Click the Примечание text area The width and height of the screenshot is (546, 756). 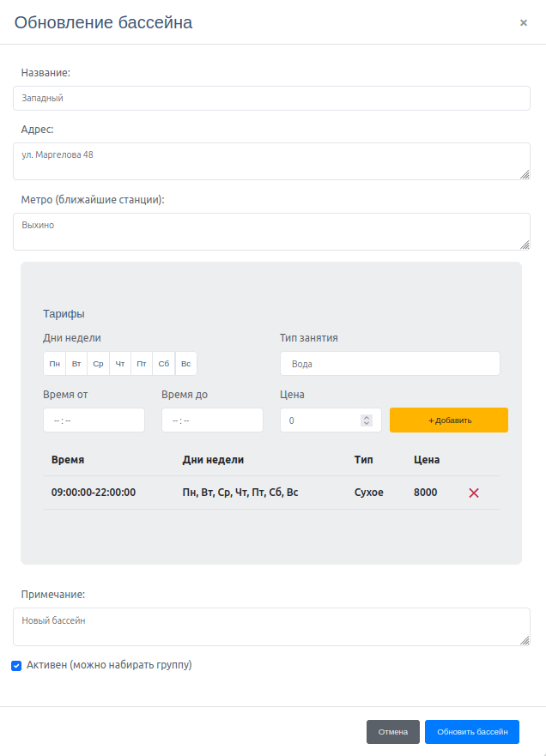tap(271, 627)
